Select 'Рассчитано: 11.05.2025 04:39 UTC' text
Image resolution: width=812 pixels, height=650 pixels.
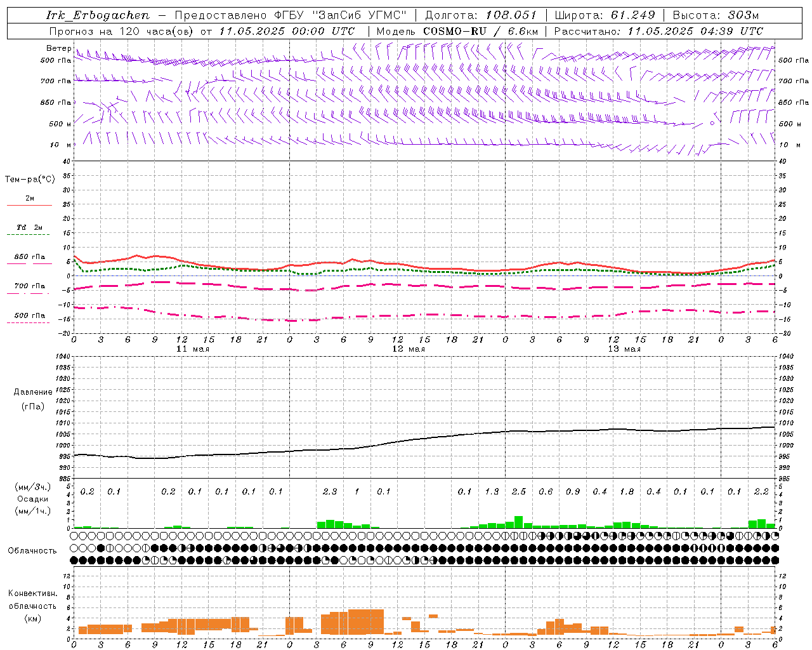coord(658,31)
